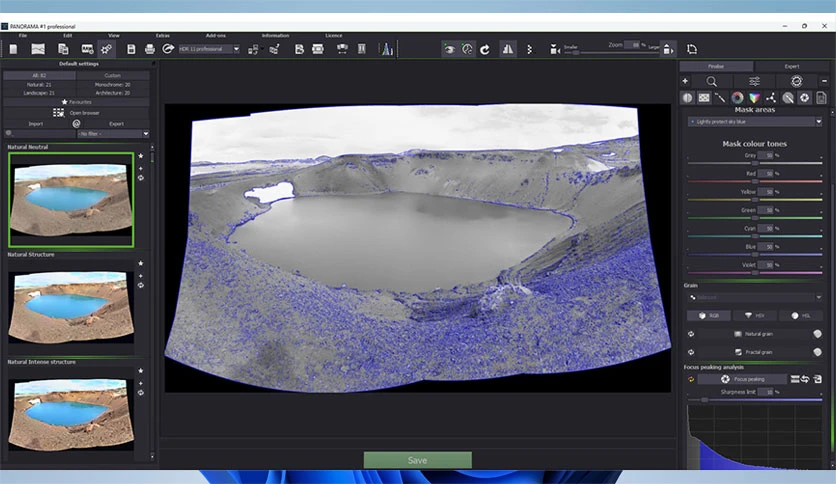Toggle the Natural grain option
The width and height of the screenshot is (836, 484).
(754, 334)
